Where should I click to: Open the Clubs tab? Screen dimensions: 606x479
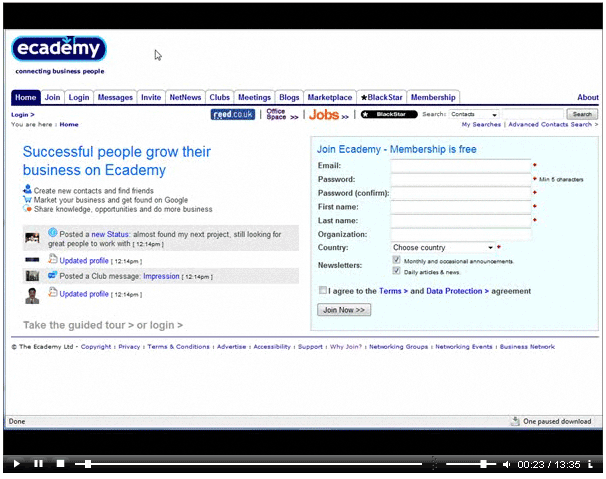coord(220,97)
